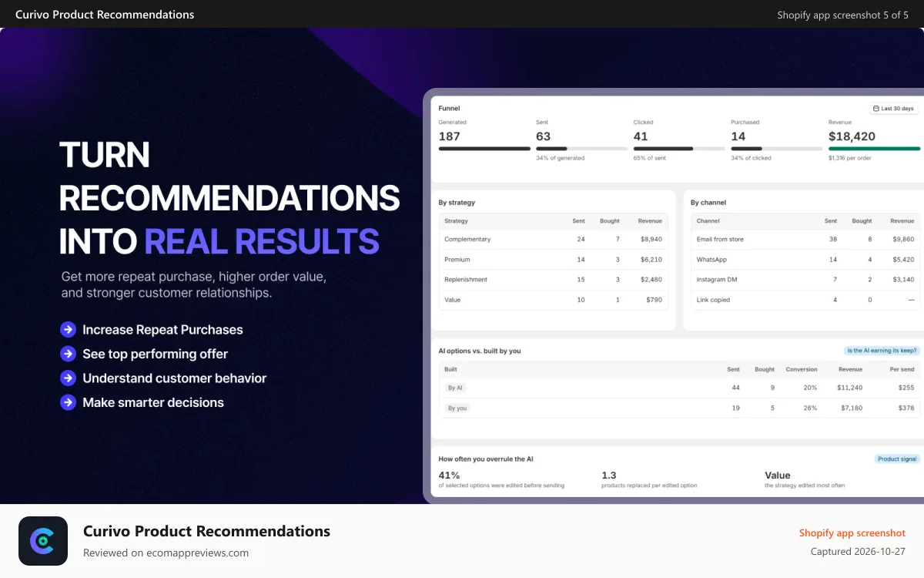Screen dimensions: 924x578
Task: Click the $7,180 revenue cell
Action: click(x=852, y=408)
